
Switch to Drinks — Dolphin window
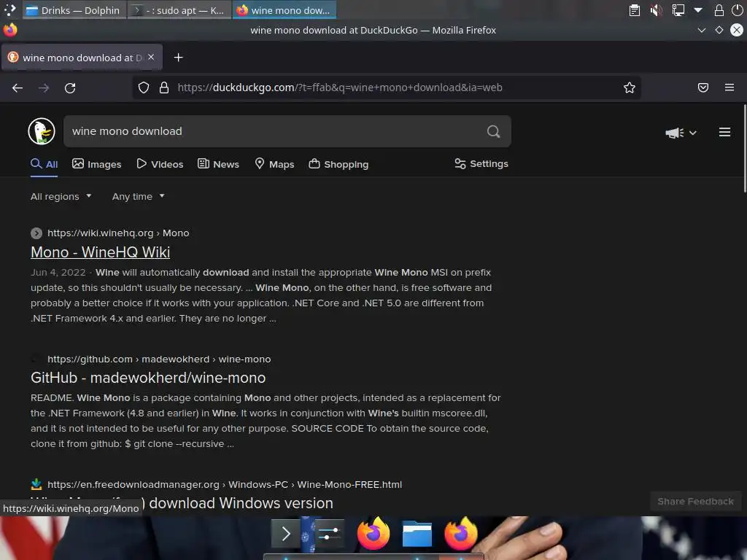tap(74, 10)
